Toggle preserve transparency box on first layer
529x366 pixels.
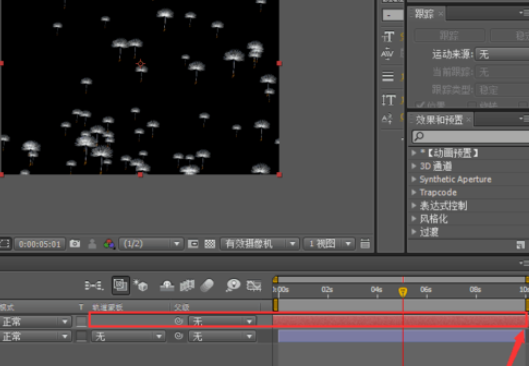tap(81, 321)
